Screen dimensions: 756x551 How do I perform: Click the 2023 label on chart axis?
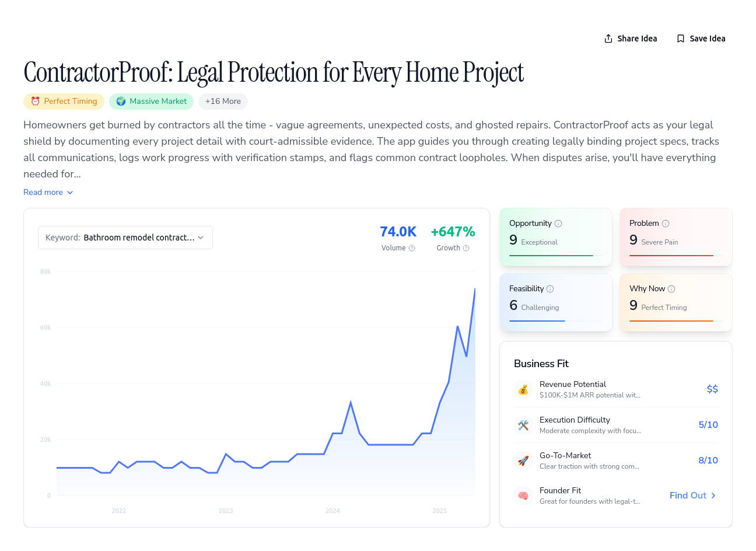pos(226,511)
